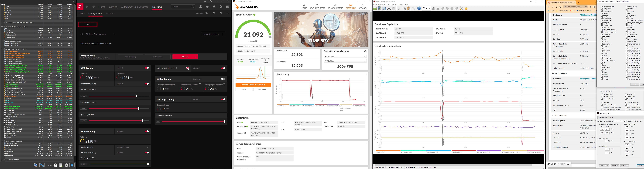Click IrfanView save diskette icon
This screenshot has height=169, width=644.
click(384, 8)
